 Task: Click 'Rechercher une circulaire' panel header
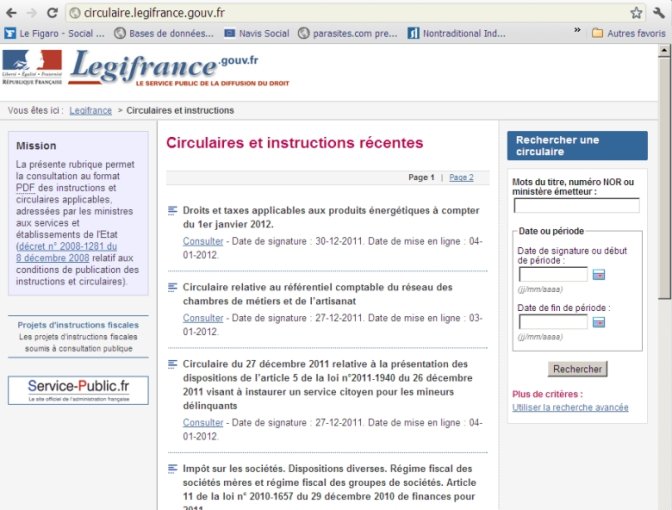[577, 146]
